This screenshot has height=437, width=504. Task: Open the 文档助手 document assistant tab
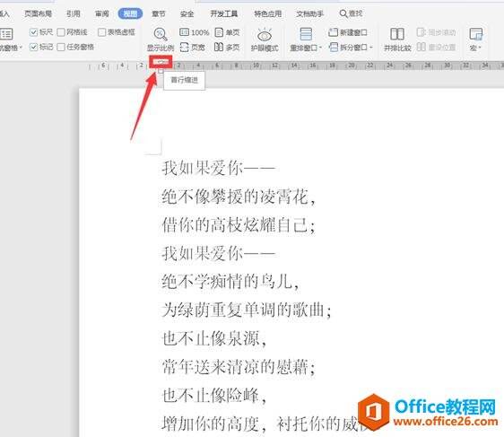(310, 13)
